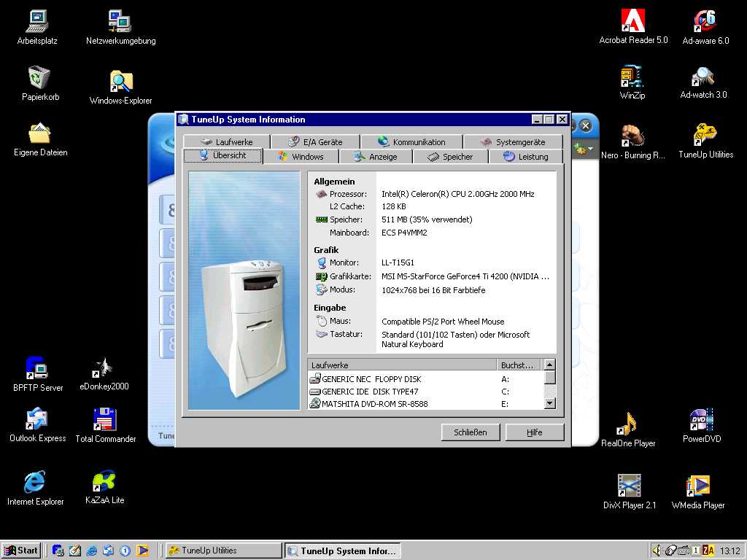This screenshot has height=560, width=747.
Task: Click the dropdown arrow in background TuneUp window
Action: coord(591,149)
